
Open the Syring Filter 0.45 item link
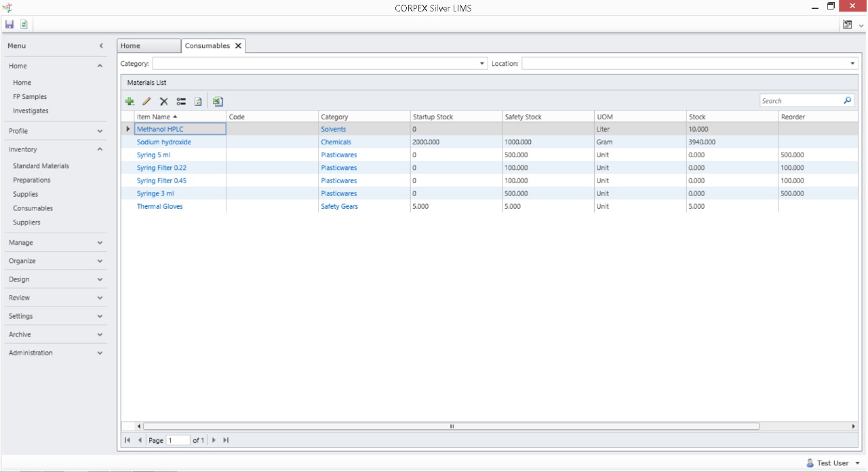click(x=161, y=181)
